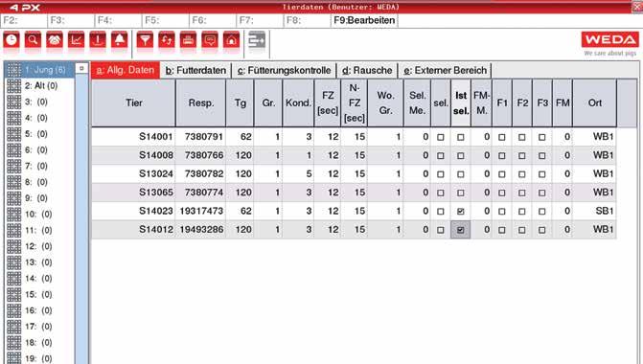Open the Rausche tab

point(367,71)
